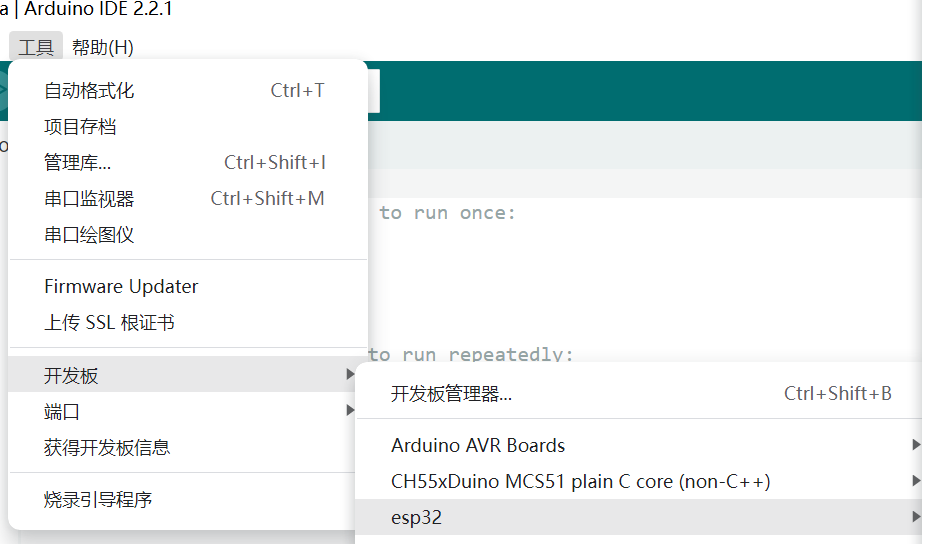Expand the esp32 boards submenu
Screen dimensions: 931x544
(641, 517)
